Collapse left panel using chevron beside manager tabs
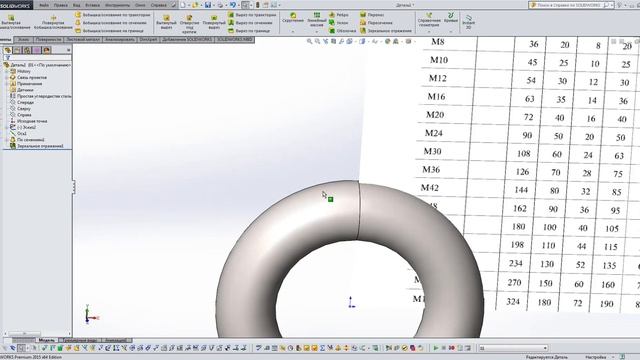This screenshot has width=640, height=360. 68,50
